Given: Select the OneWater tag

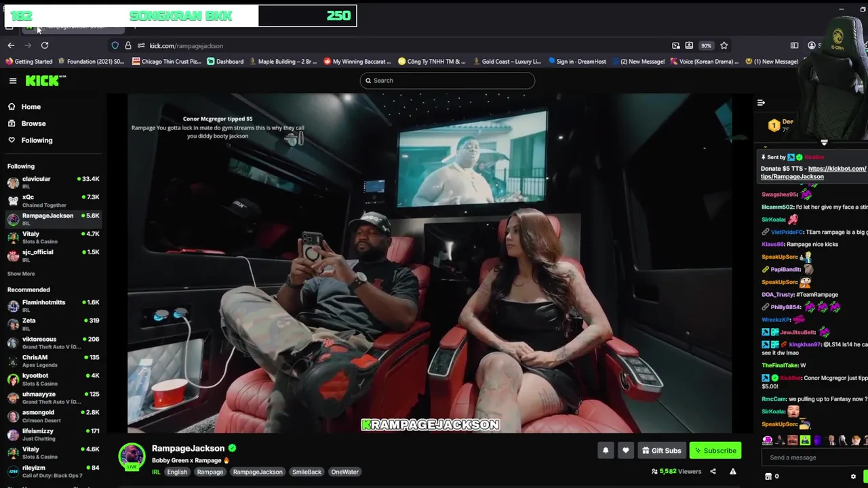Looking at the screenshot, I should click(344, 472).
